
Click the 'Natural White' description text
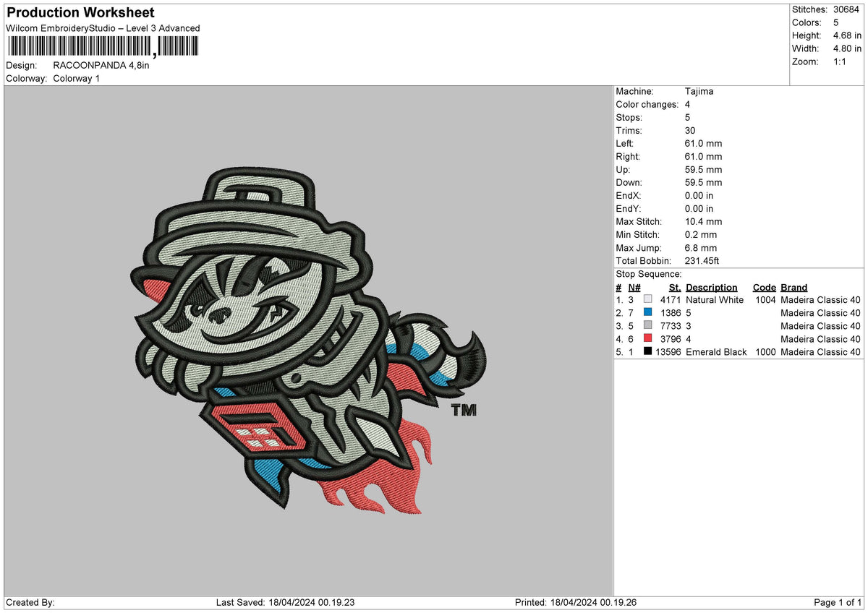(x=715, y=299)
